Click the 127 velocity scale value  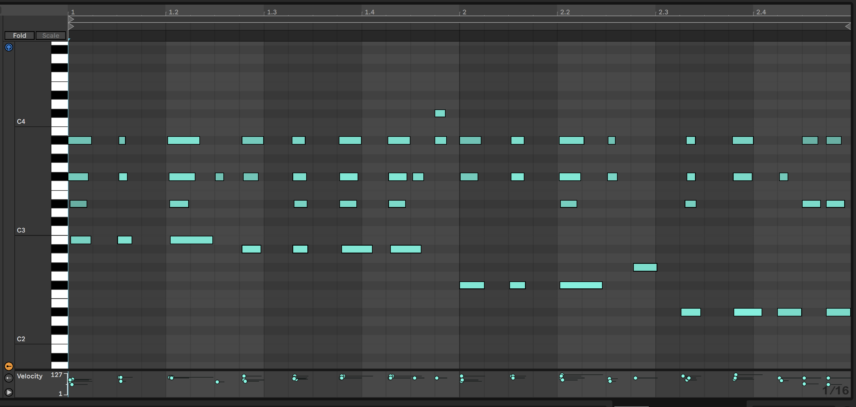click(x=57, y=375)
